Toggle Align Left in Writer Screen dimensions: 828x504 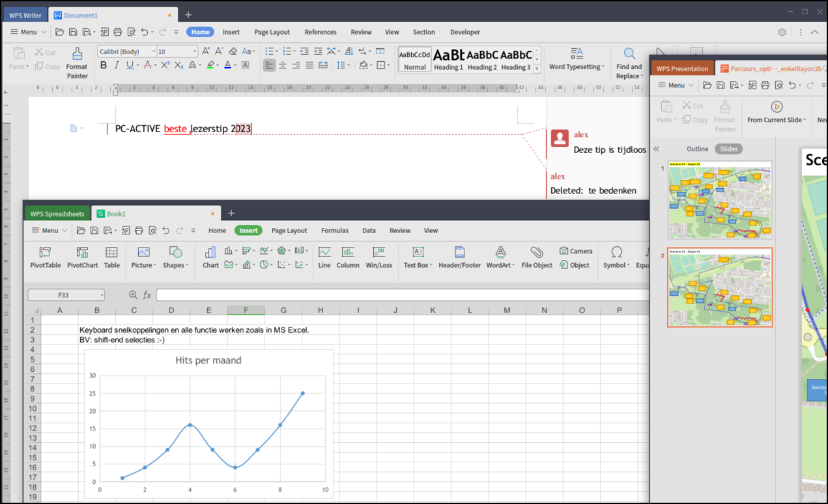click(x=269, y=65)
